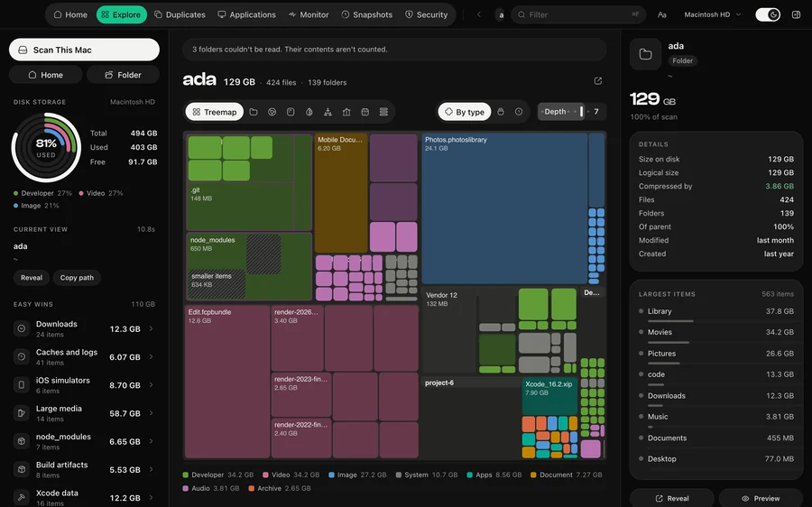The height and width of the screenshot is (507, 812).
Task: Click Copy path button
Action: click(77, 278)
